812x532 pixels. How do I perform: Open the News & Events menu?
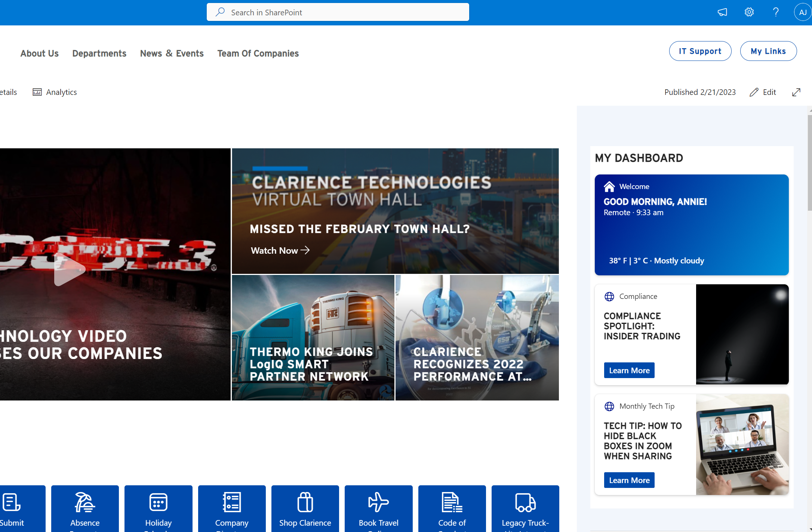click(172, 53)
